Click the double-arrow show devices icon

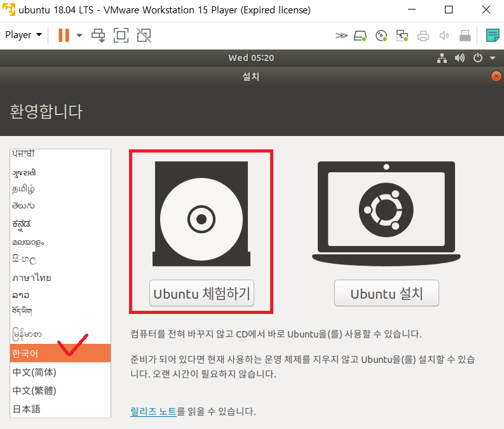point(341,35)
